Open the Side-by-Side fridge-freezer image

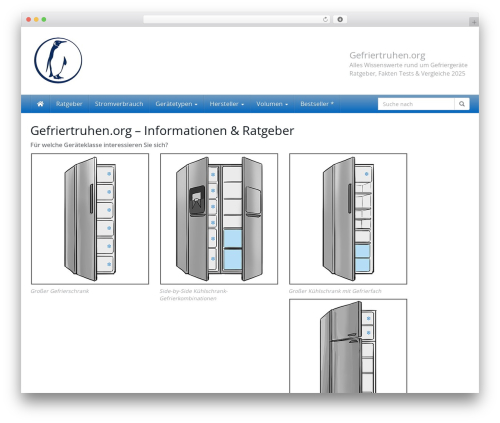click(x=219, y=219)
